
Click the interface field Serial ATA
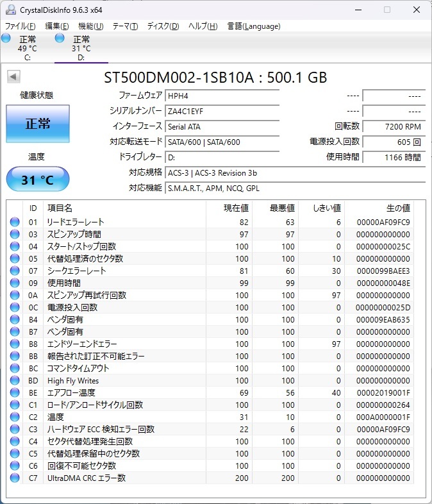[222, 127]
